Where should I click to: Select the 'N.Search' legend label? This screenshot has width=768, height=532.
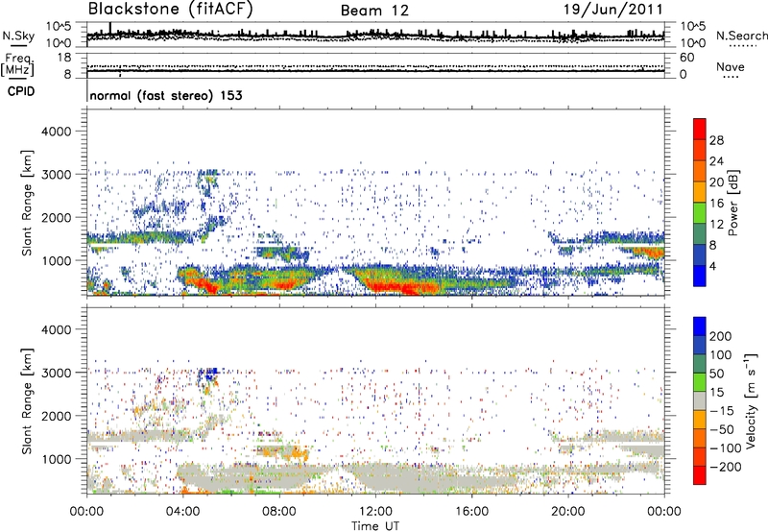[x=741, y=36]
